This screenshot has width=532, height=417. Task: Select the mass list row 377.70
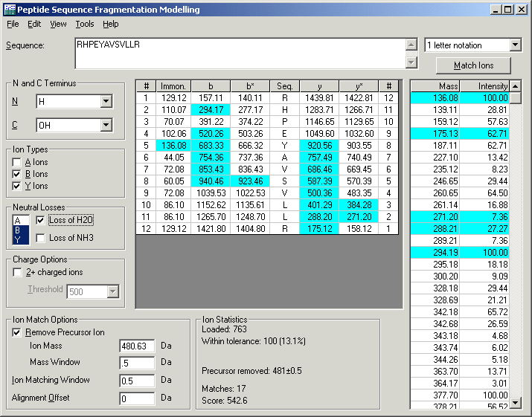coord(460,395)
